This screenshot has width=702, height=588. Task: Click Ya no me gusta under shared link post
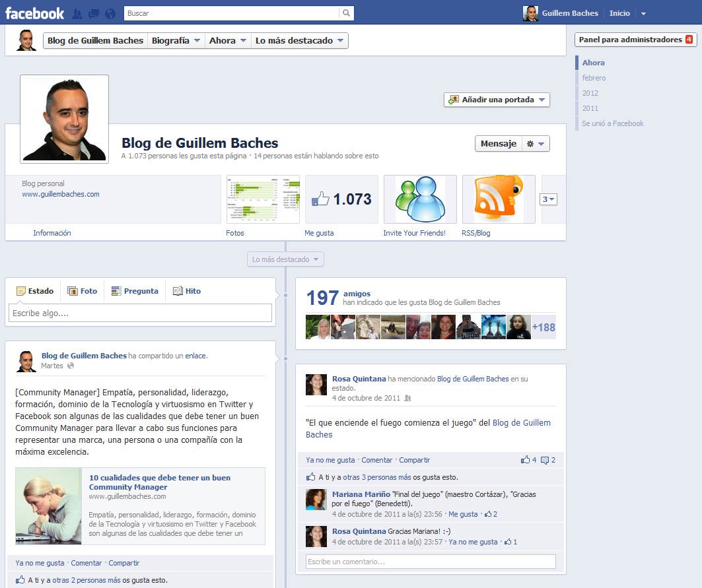tap(40, 563)
